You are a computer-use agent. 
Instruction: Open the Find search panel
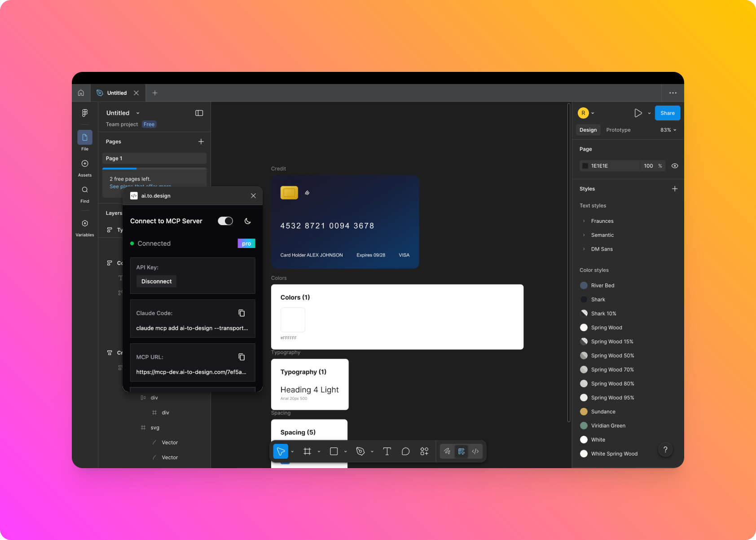[85, 194]
